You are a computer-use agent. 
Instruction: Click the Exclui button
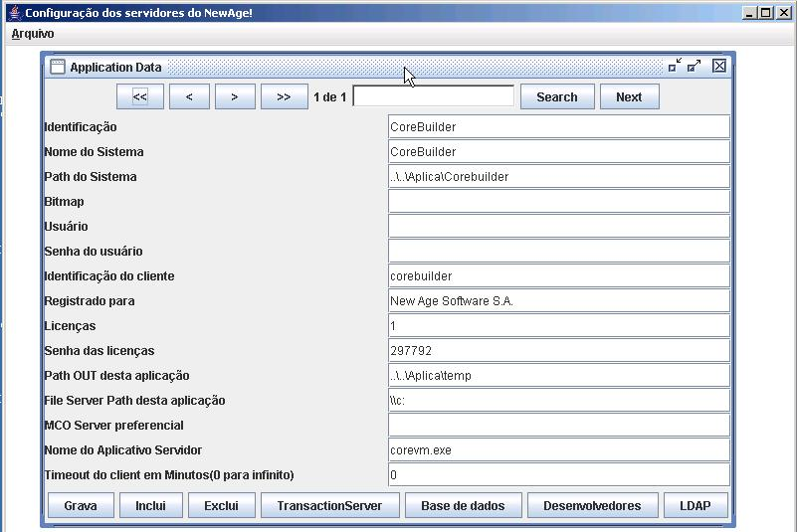pos(222,505)
